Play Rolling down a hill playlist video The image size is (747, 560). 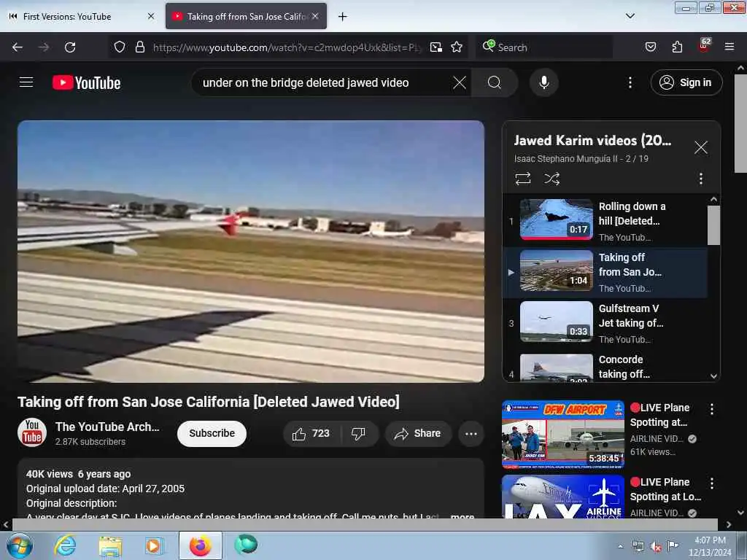coord(605,221)
